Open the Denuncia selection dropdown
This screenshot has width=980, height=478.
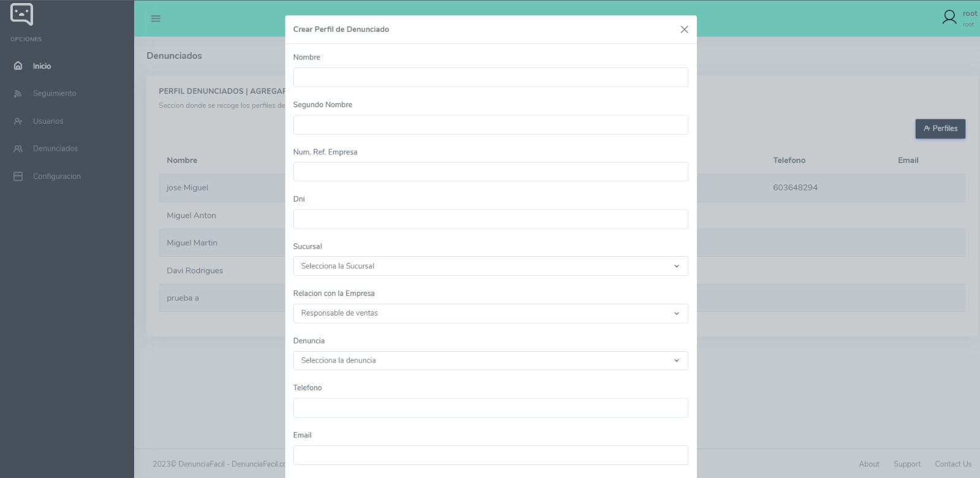point(490,360)
